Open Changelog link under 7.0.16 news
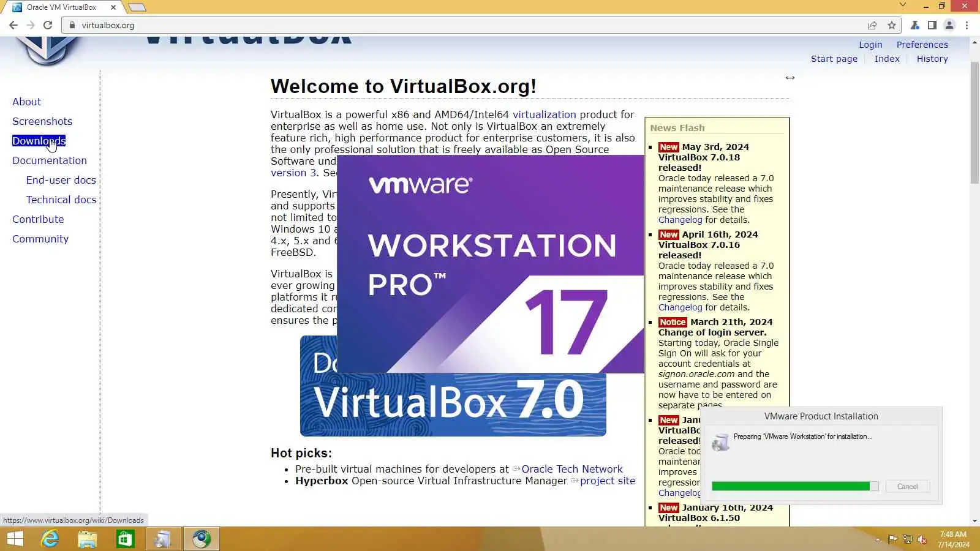 [x=680, y=307]
